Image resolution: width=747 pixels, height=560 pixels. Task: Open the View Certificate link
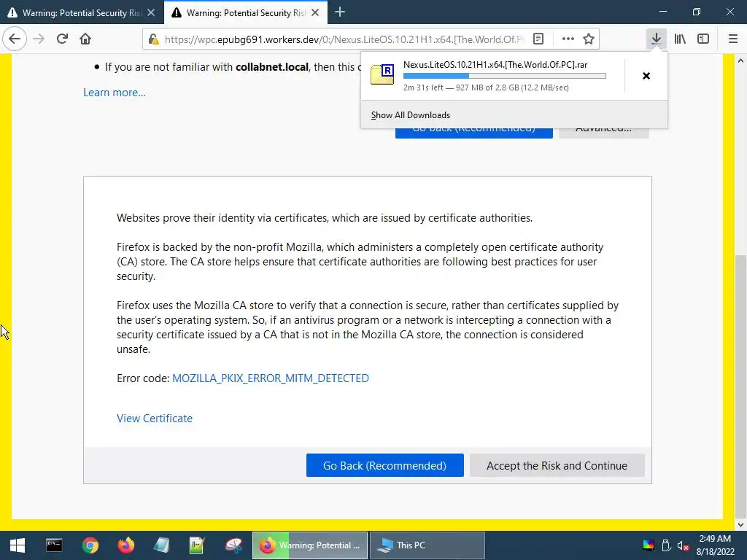pyautogui.click(x=155, y=418)
